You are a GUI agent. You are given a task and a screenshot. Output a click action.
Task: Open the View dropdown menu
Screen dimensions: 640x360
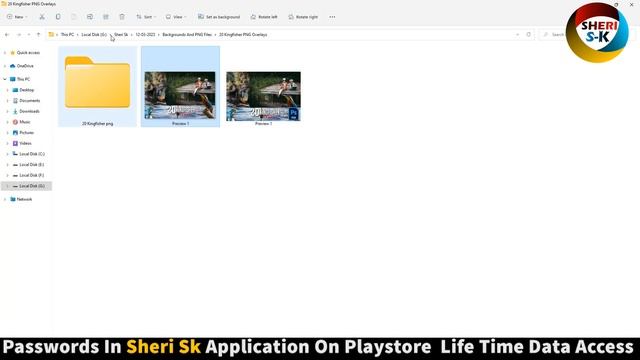coord(176,17)
